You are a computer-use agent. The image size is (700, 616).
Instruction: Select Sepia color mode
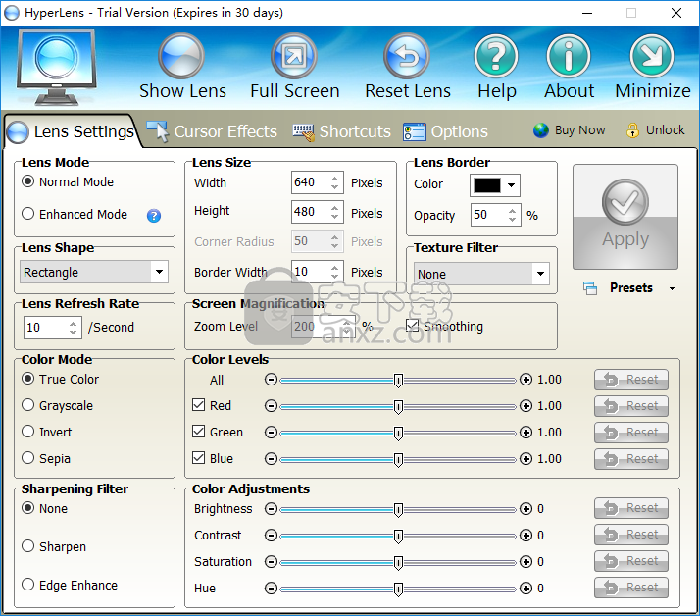(27, 457)
